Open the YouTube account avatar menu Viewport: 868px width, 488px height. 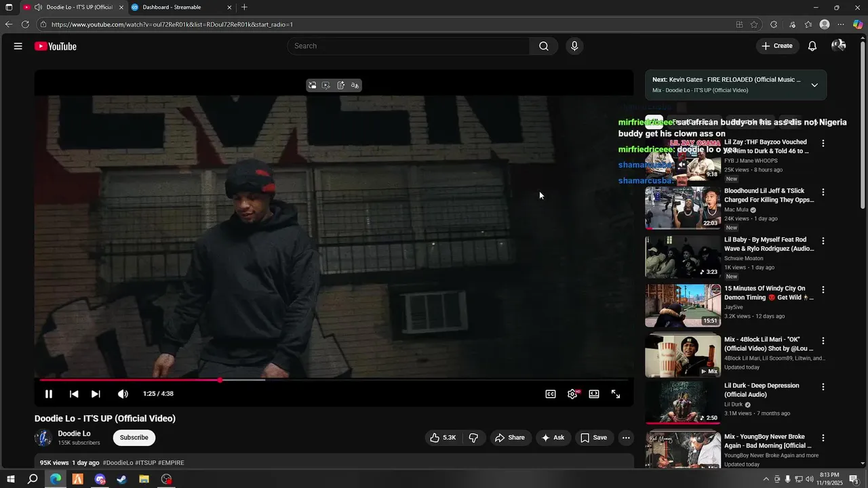tap(839, 45)
